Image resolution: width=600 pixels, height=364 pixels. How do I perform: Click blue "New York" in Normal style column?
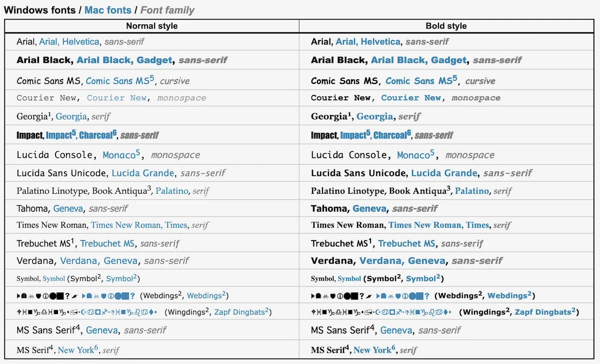coord(76,350)
